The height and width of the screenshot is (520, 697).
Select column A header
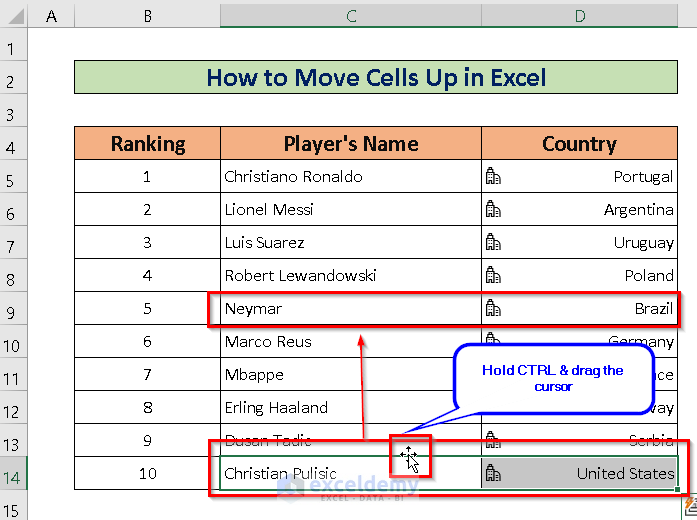click(51, 16)
